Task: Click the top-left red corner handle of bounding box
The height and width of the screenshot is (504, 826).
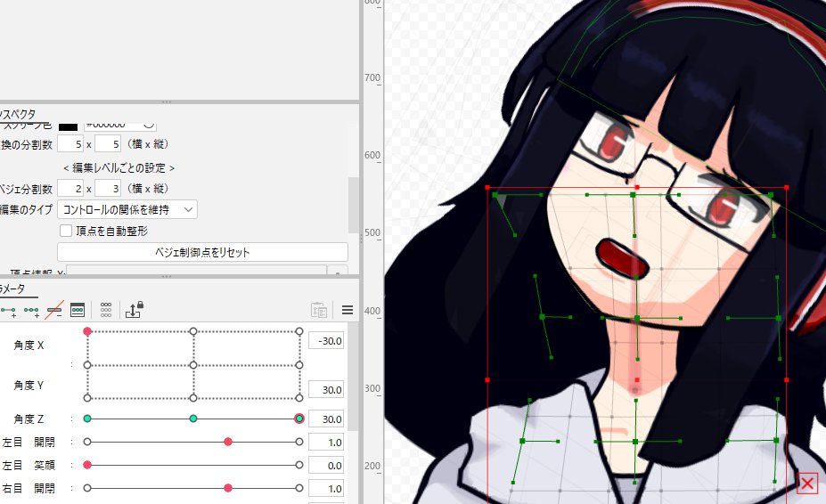Action: click(x=487, y=187)
